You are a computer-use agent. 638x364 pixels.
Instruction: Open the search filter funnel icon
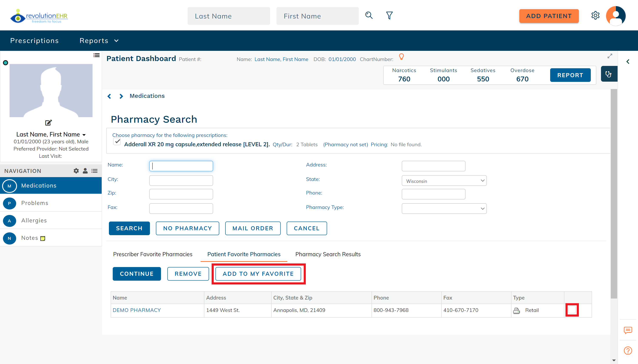[x=389, y=16]
